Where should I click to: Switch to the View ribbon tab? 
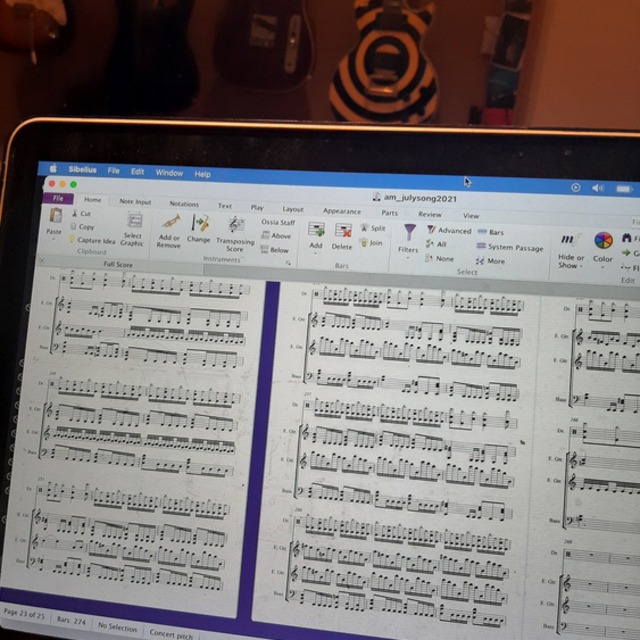click(x=471, y=216)
